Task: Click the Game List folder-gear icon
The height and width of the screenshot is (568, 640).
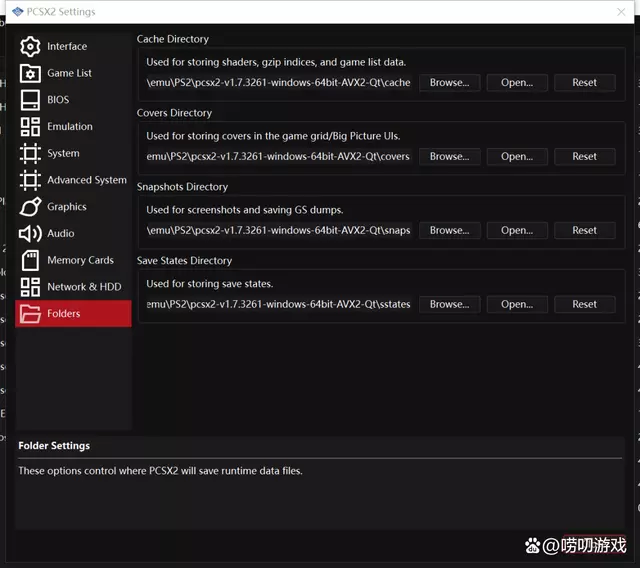Action: click(x=30, y=73)
